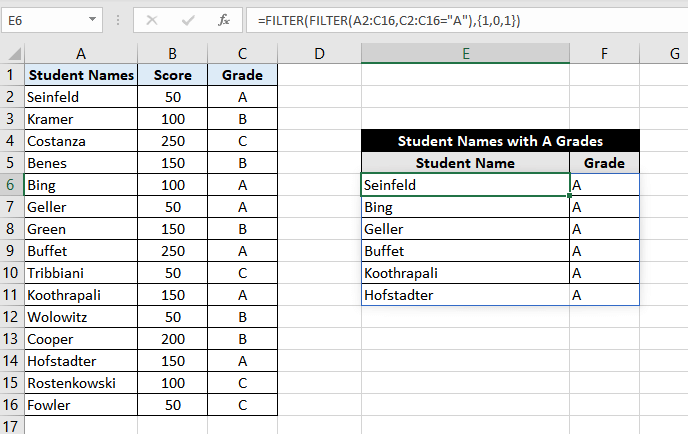Screen dimensions: 688x434
Task: Select cell containing 'Cooper'
Action: coord(81,339)
